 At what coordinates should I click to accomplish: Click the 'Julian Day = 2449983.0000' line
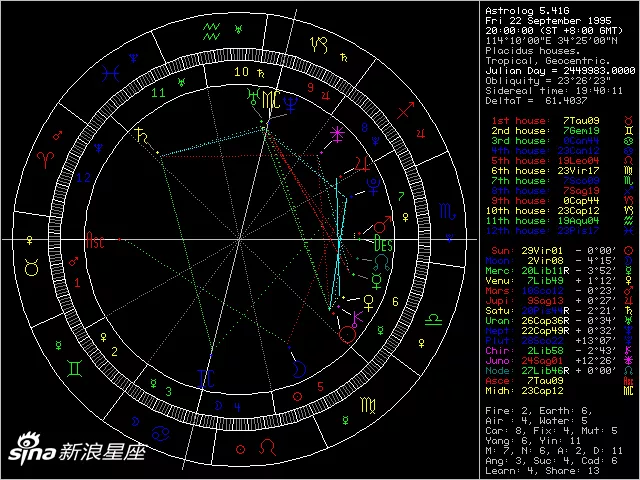tap(560, 71)
